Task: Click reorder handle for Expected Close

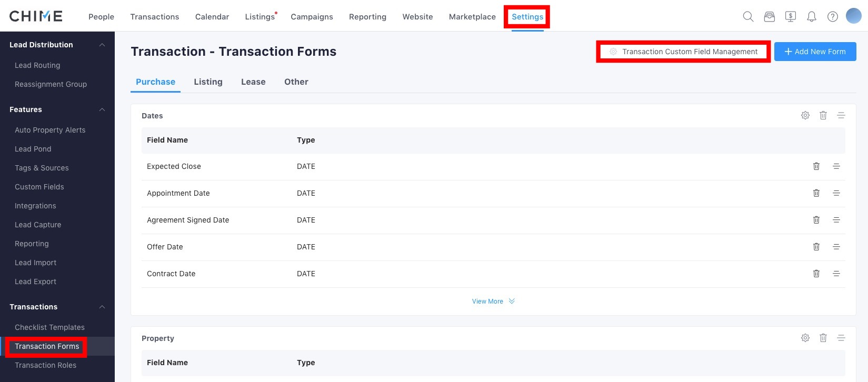Action: 836,166
